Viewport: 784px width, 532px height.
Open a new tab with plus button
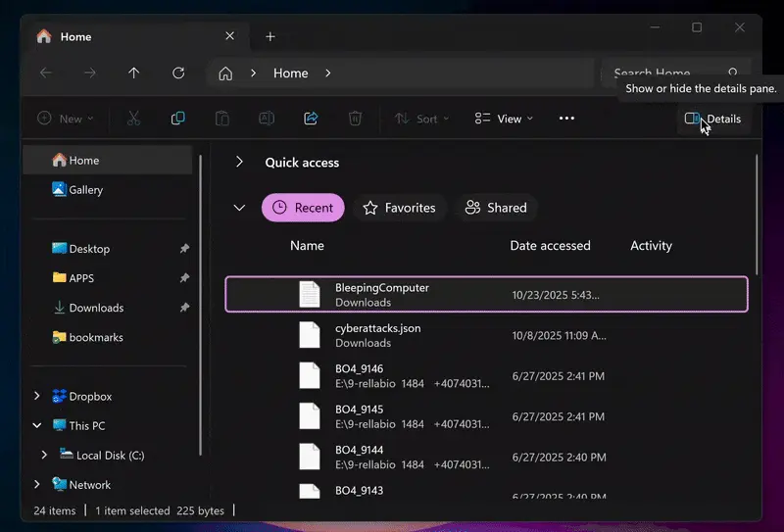point(270,37)
